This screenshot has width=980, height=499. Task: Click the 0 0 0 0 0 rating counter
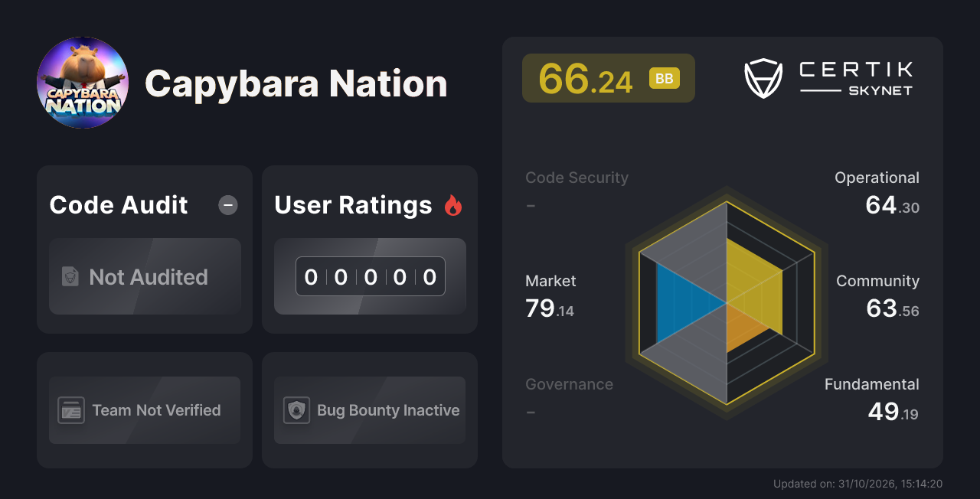coord(371,276)
